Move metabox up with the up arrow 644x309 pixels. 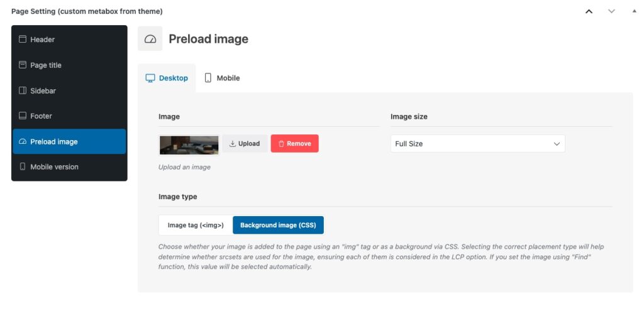[x=589, y=11]
